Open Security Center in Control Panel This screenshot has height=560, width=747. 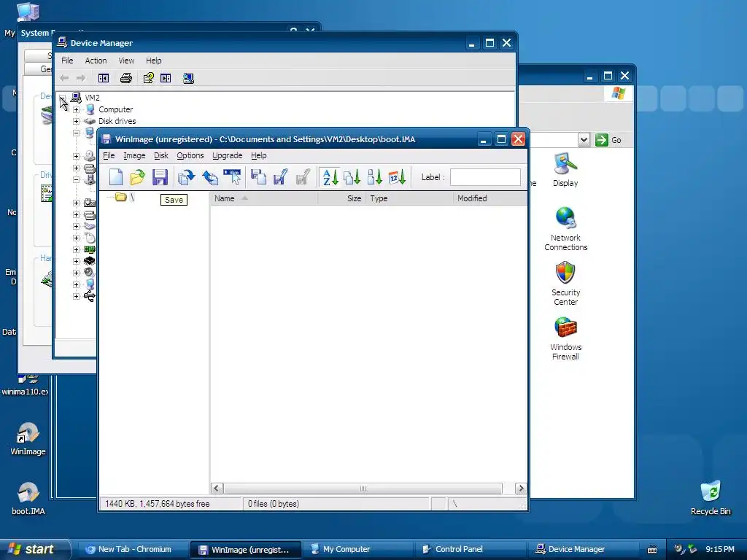pyautogui.click(x=565, y=284)
